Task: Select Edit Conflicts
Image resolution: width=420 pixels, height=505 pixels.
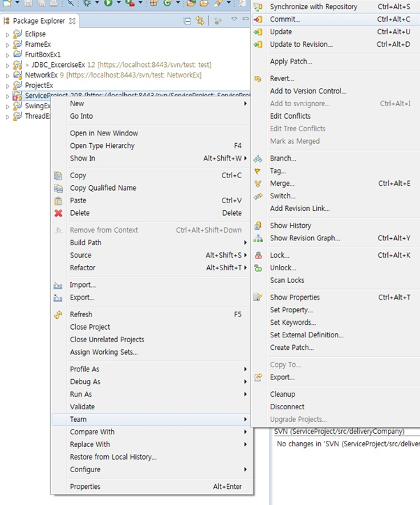Action: pos(336,116)
